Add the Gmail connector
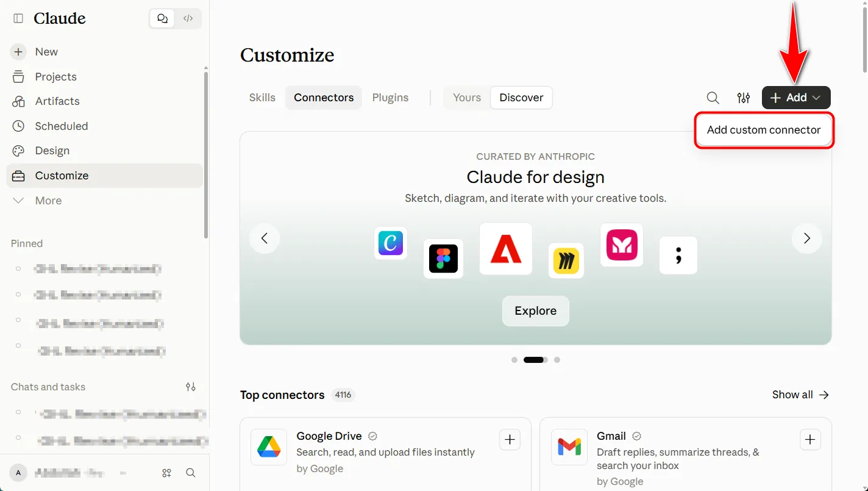868x491 pixels. 810,440
